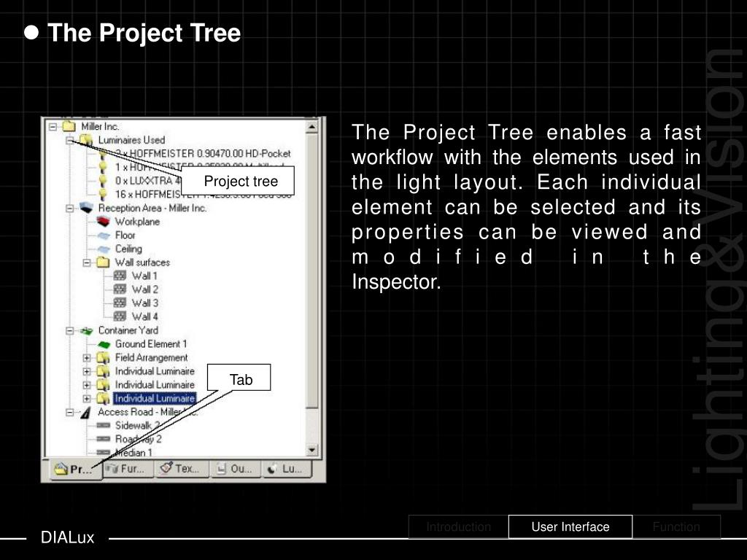Collapse the Wall surfaces folder
747x560 pixels.
87,262
